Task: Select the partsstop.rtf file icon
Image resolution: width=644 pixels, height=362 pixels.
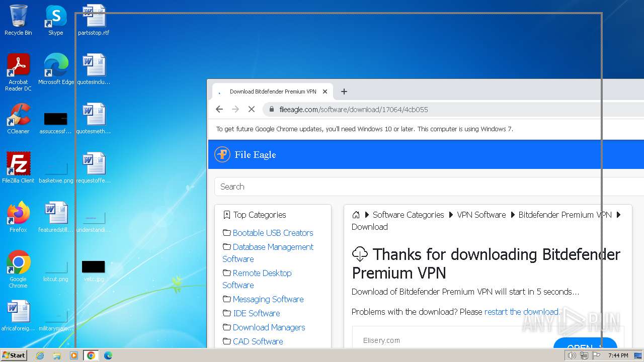Action: click(94, 20)
